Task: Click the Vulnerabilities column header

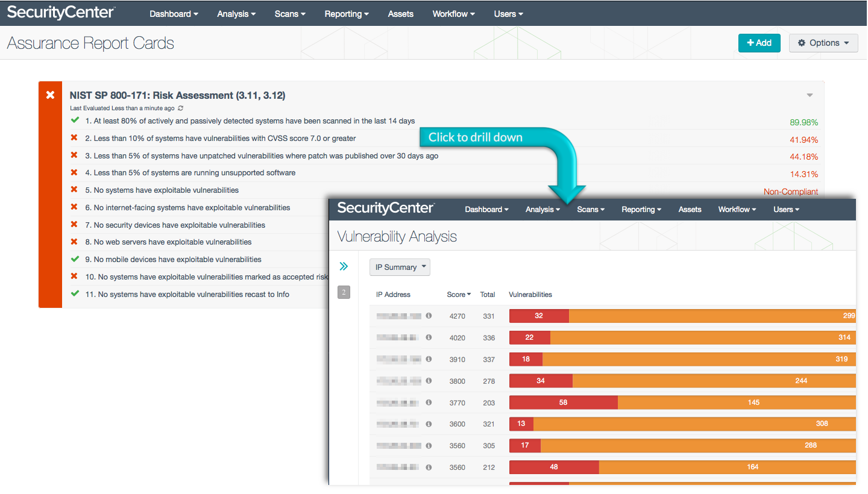Action: point(530,295)
